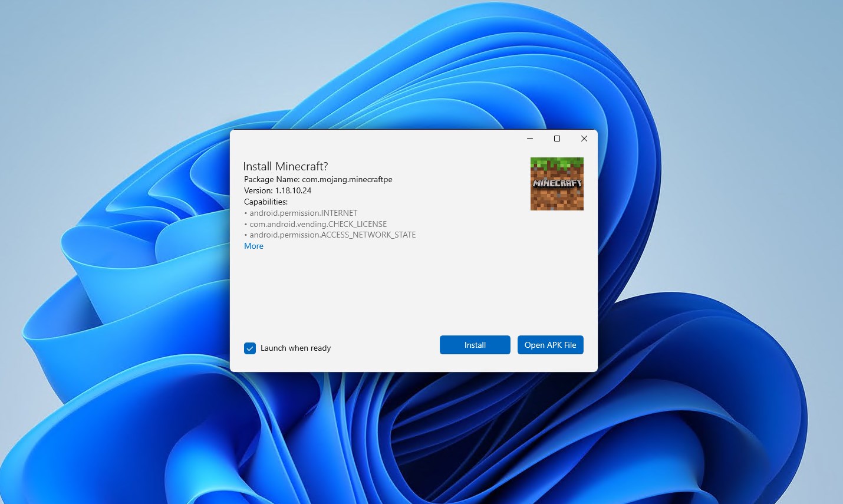Select android.permission.ACCESS_NETWORK_STATE capability line

pos(330,235)
